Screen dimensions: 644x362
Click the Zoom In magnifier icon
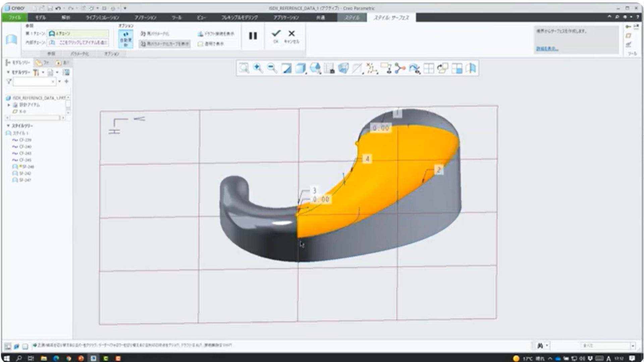point(258,68)
